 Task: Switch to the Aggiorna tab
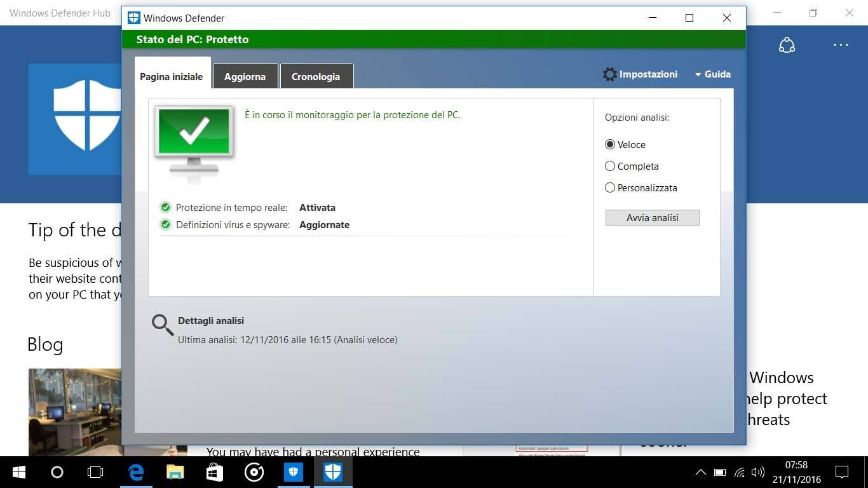(245, 76)
